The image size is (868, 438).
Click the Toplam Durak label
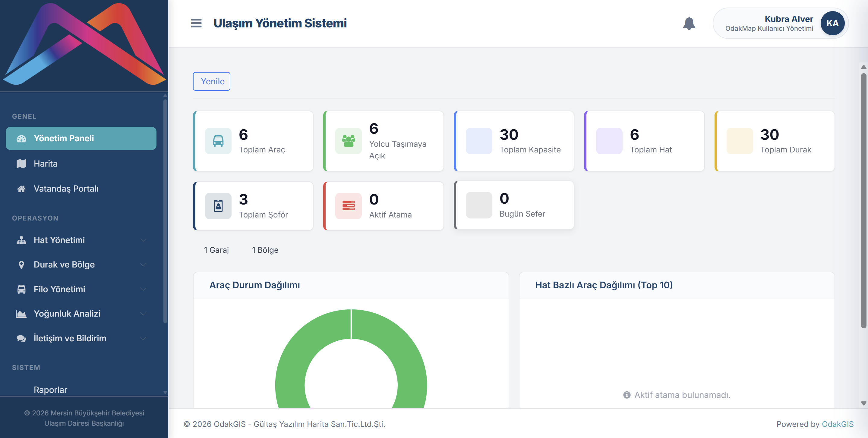click(785, 150)
